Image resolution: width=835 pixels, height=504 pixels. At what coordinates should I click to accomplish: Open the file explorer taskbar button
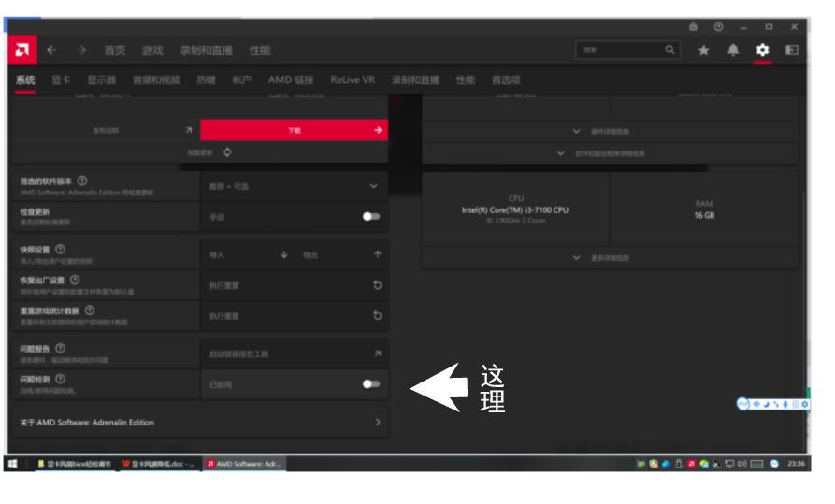point(74,464)
